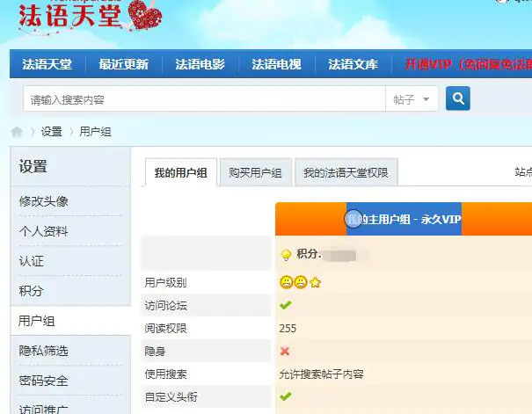Open 认证 in settings sidebar
Viewport: 532px width, 414px height.
[x=31, y=261]
